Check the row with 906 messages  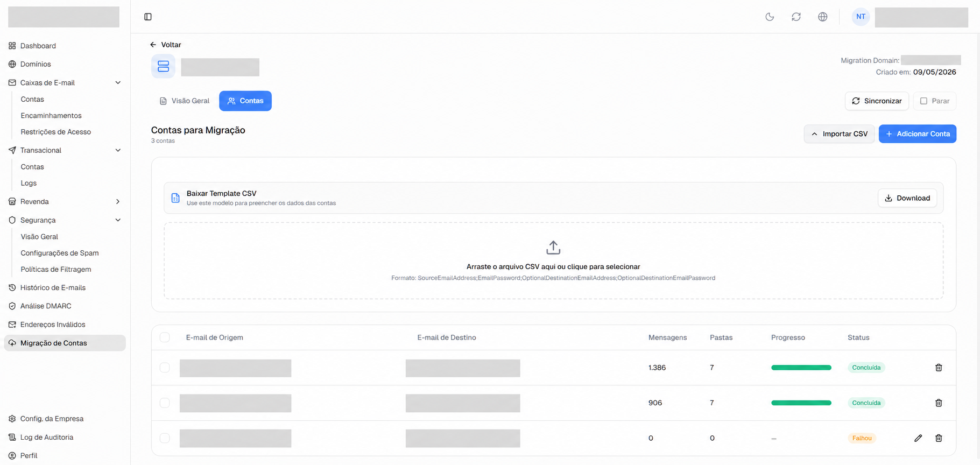coord(165,403)
